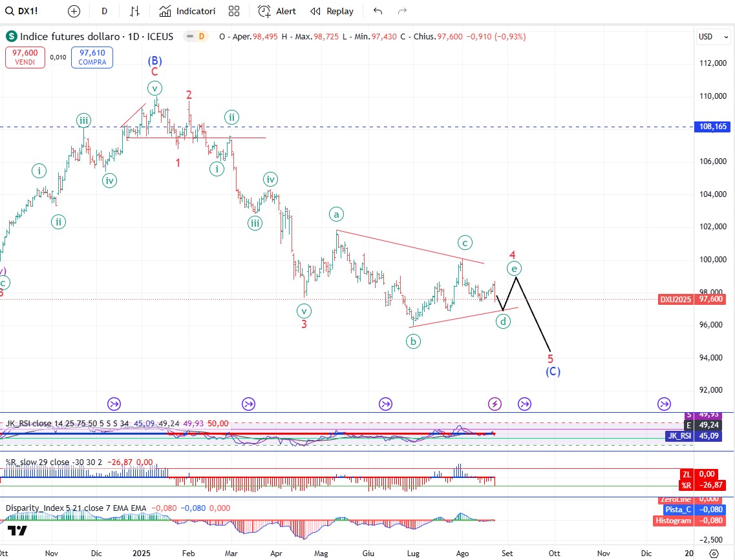
Task: Click the blue COMPRA buy button
Action: [x=92, y=57]
